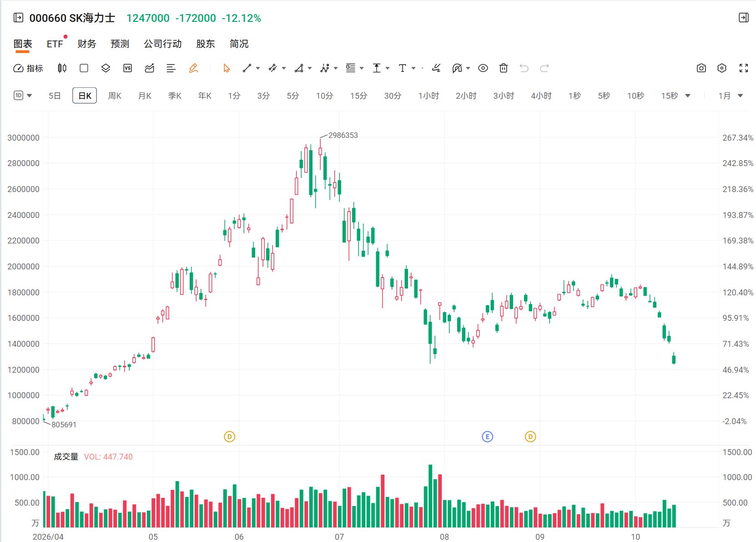Screen dimensions: 756x542
Task: Collapse panel with top-right arrow icon
Action: [x=744, y=18]
